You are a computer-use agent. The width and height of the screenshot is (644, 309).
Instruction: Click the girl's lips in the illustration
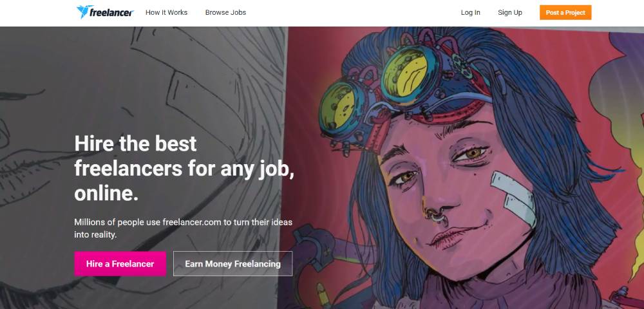pos(452,236)
